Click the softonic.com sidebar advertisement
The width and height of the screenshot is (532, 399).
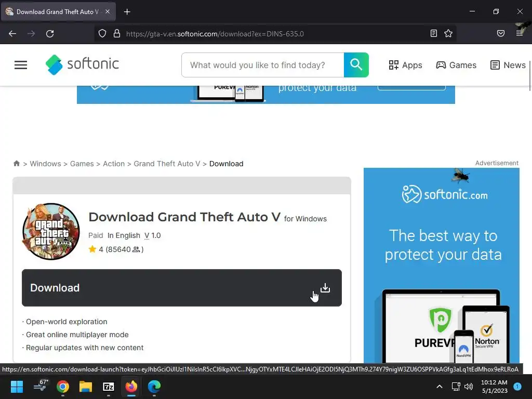(x=442, y=265)
